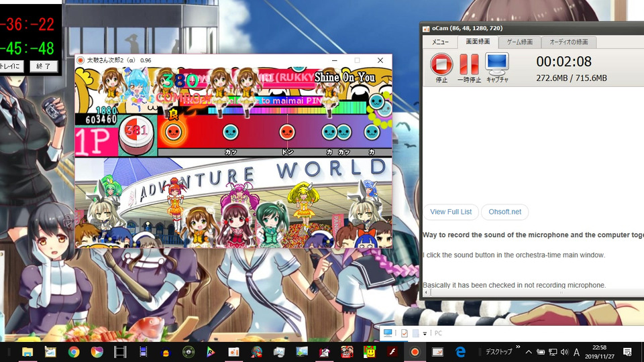Open the yellow smiley face taskbar icon
The width and height of the screenshot is (644, 362).
(370, 352)
